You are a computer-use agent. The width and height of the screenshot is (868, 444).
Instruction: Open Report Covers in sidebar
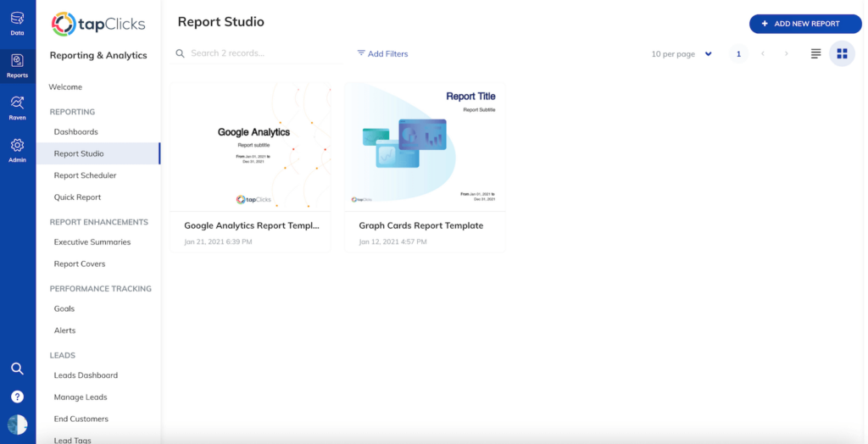coord(80,264)
